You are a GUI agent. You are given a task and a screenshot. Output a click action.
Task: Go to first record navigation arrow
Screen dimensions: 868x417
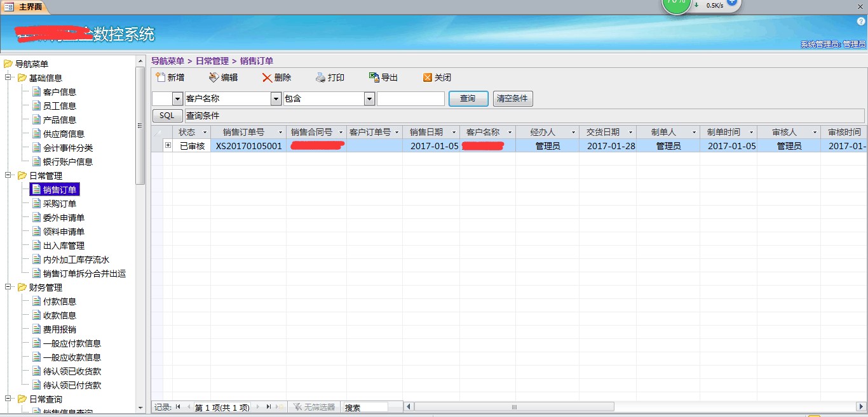178,407
